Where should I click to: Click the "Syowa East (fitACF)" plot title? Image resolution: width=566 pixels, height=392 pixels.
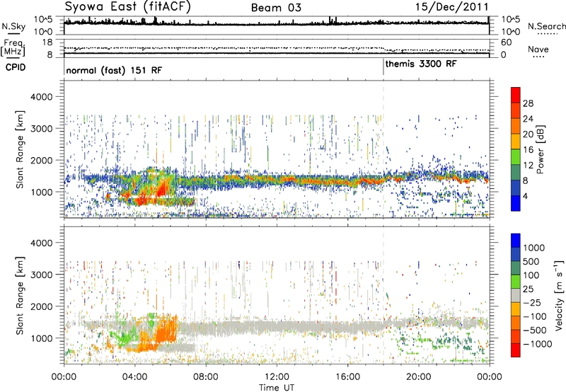tap(127, 6)
